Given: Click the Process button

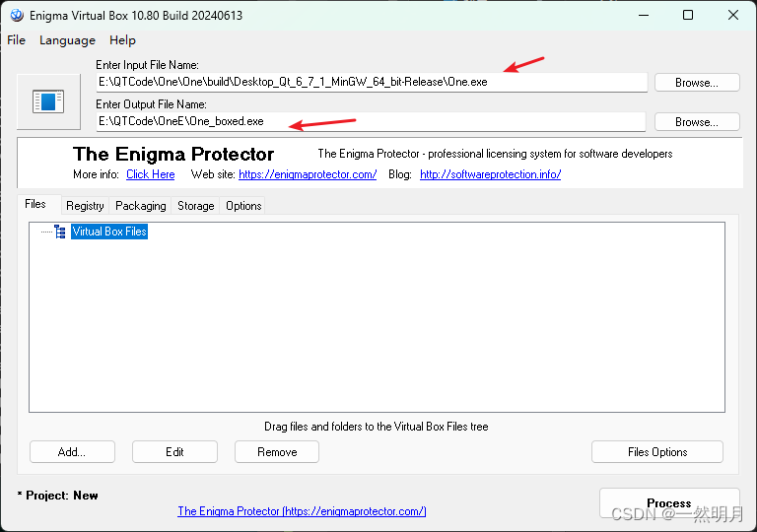Looking at the screenshot, I should (x=669, y=503).
